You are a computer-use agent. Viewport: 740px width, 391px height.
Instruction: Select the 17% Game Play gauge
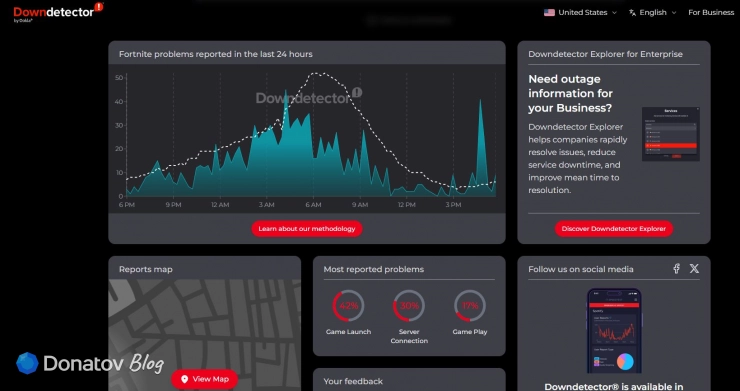(470, 306)
